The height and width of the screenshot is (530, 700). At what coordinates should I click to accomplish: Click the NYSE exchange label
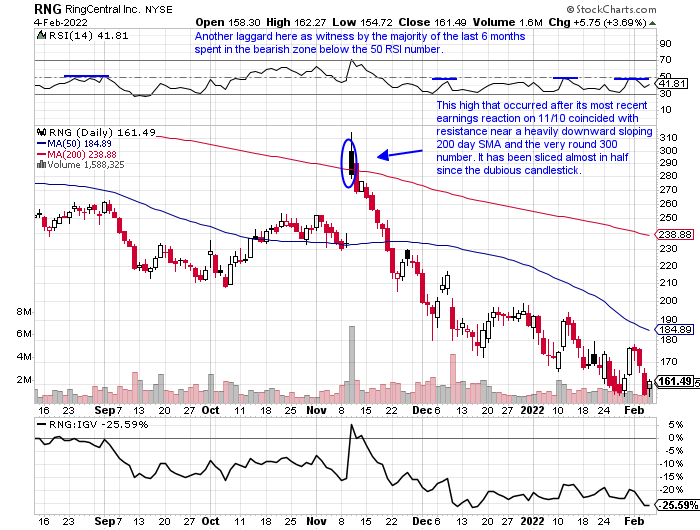159,9
